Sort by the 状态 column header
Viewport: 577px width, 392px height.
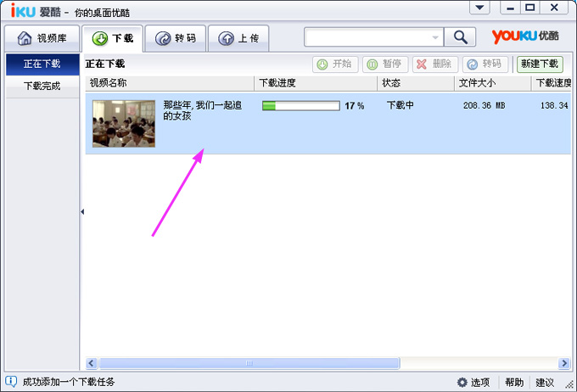(416, 83)
